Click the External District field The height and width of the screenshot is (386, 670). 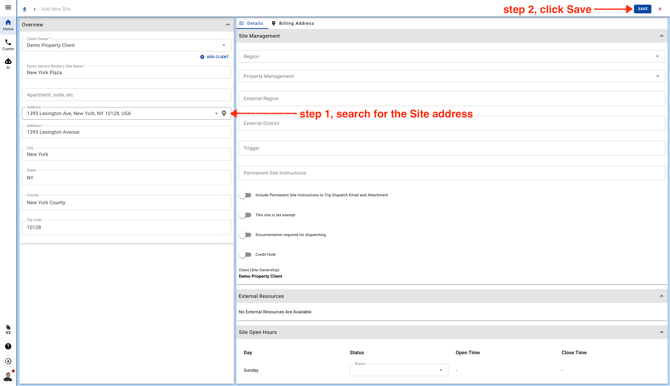[x=452, y=123]
